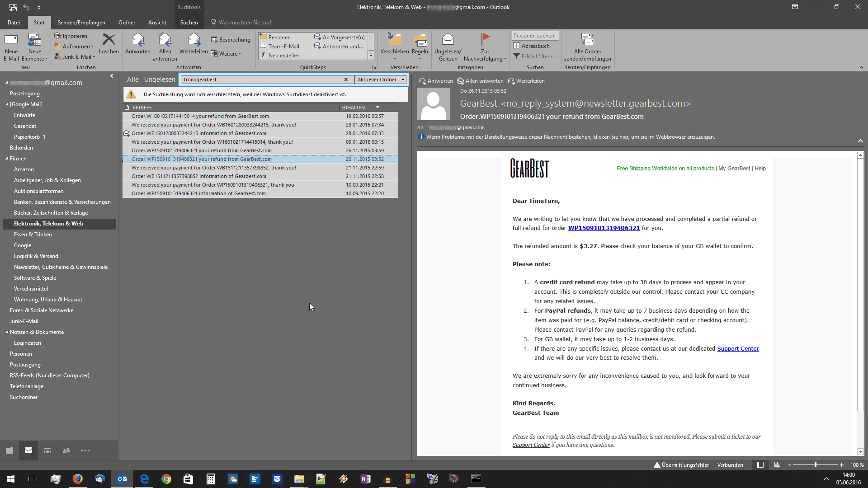
Task: Open Weitere reply options dropdown
Action: click(226, 53)
